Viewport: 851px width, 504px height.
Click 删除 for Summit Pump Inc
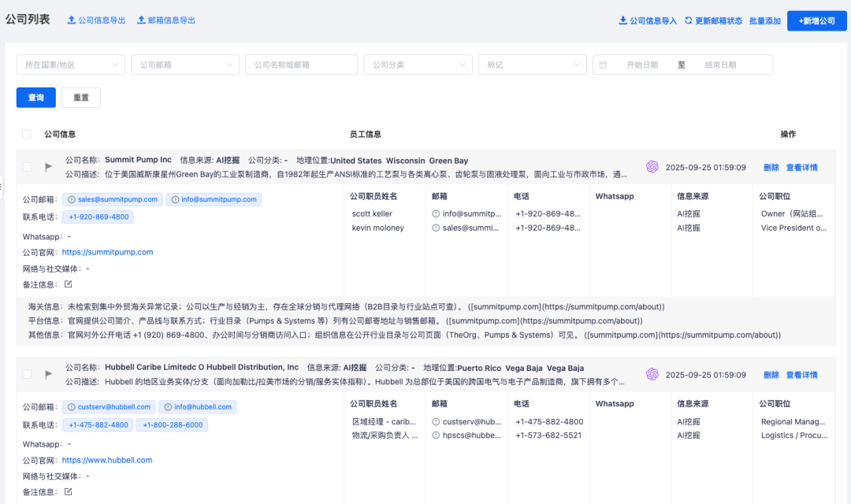click(x=771, y=167)
